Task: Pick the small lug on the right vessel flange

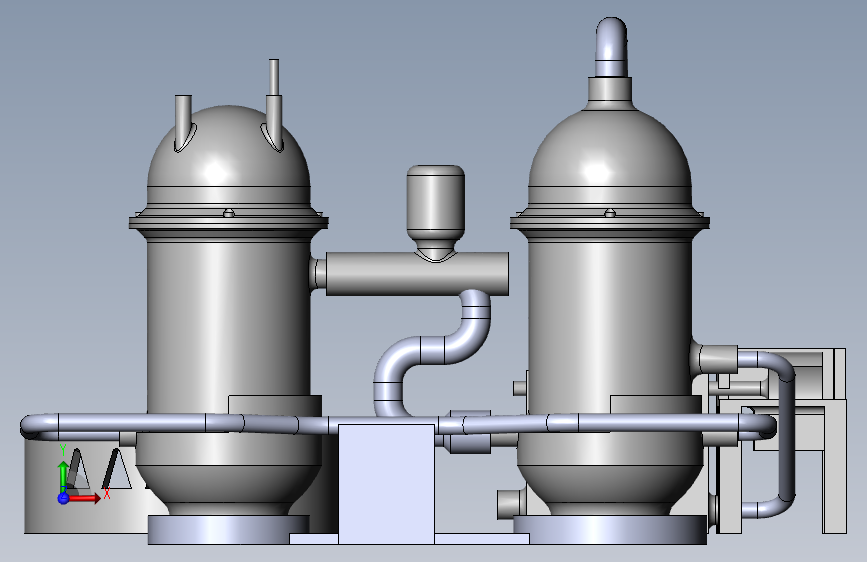Action: 610,212
